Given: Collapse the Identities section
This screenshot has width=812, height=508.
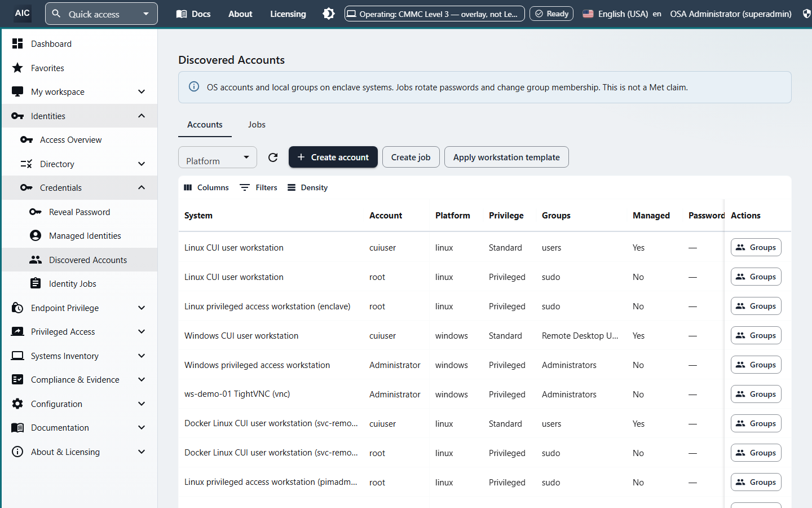Looking at the screenshot, I should click(142, 116).
